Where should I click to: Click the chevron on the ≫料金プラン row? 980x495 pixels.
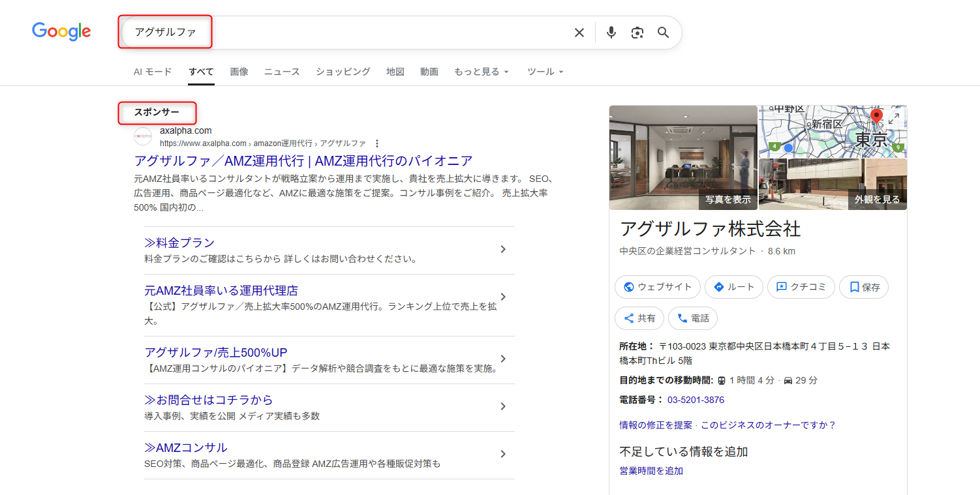coord(503,249)
